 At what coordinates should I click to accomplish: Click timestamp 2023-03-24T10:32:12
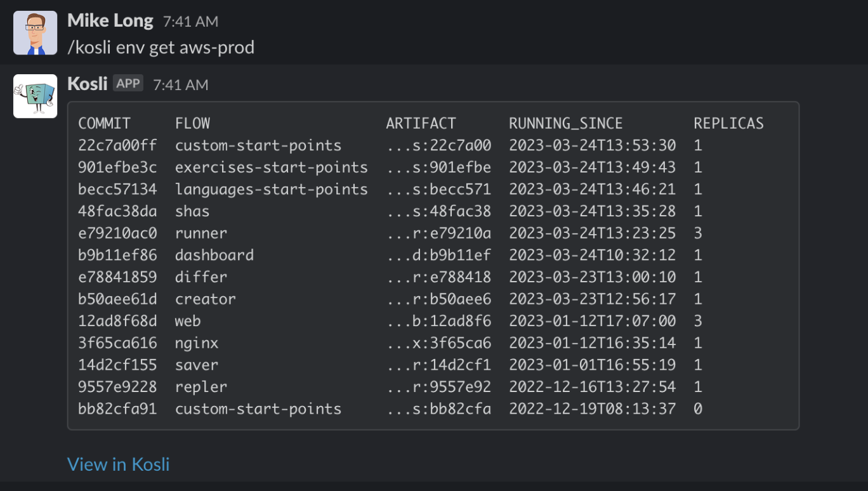pos(592,255)
